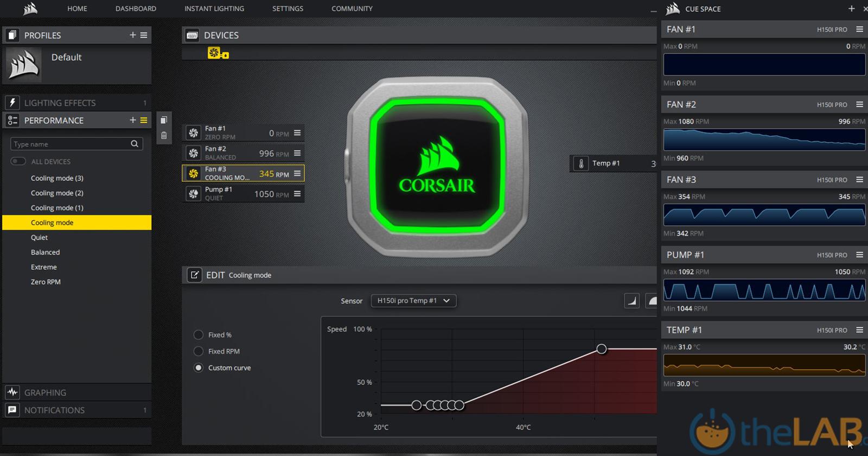Click the Temp #1 thermometer icon
The width and height of the screenshot is (868, 456).
(581, 163)
